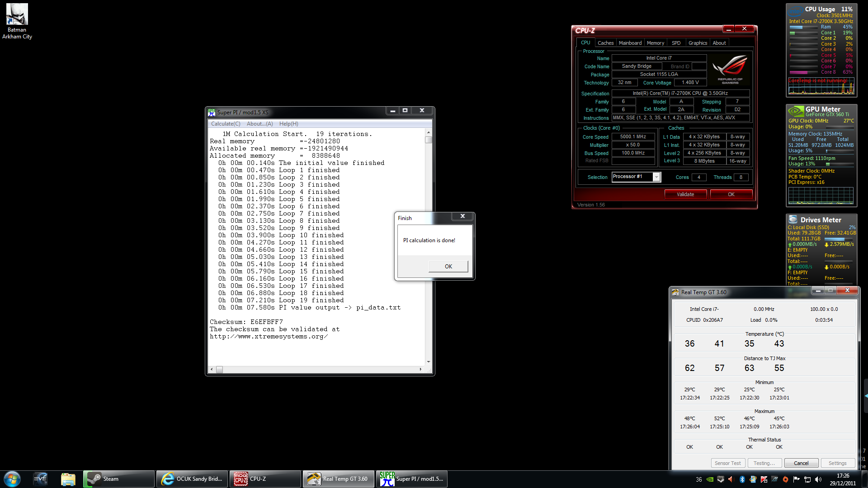Open Windows Live tray icon
Viewport: 868px width, 488px height.
pos(753,479)
